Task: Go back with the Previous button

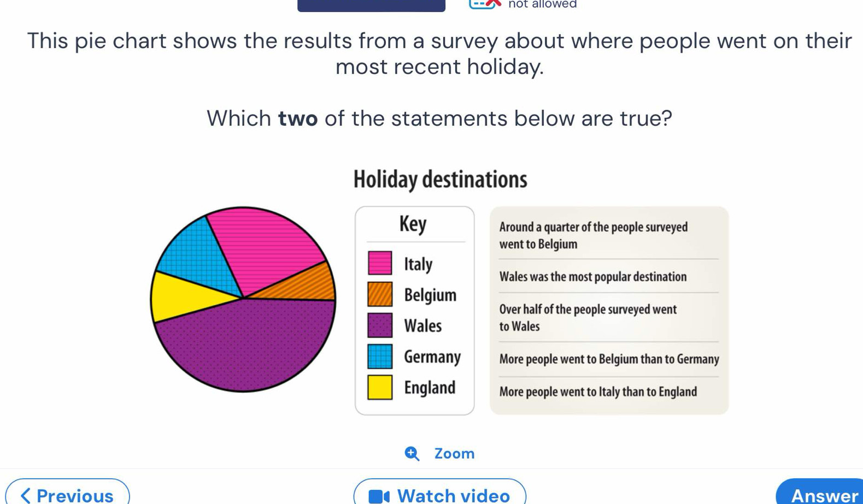Action: coord(67,494)
